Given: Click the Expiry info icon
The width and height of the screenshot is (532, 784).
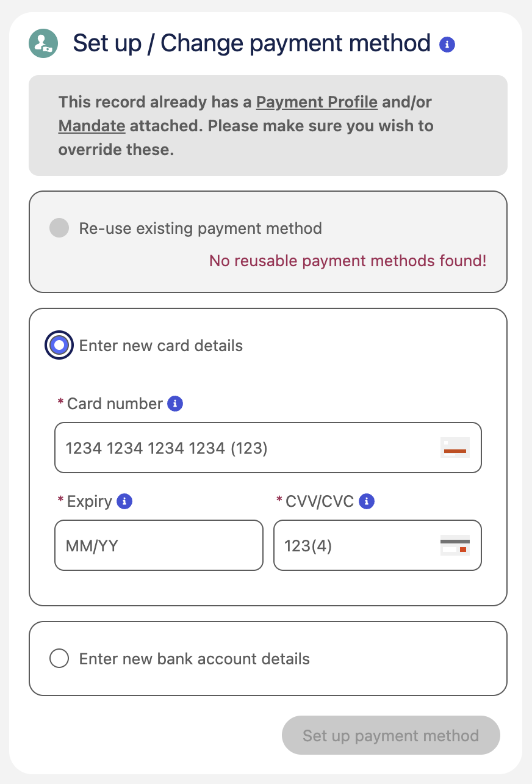Looking at the screenshot, I should click(x=124, y=501).
